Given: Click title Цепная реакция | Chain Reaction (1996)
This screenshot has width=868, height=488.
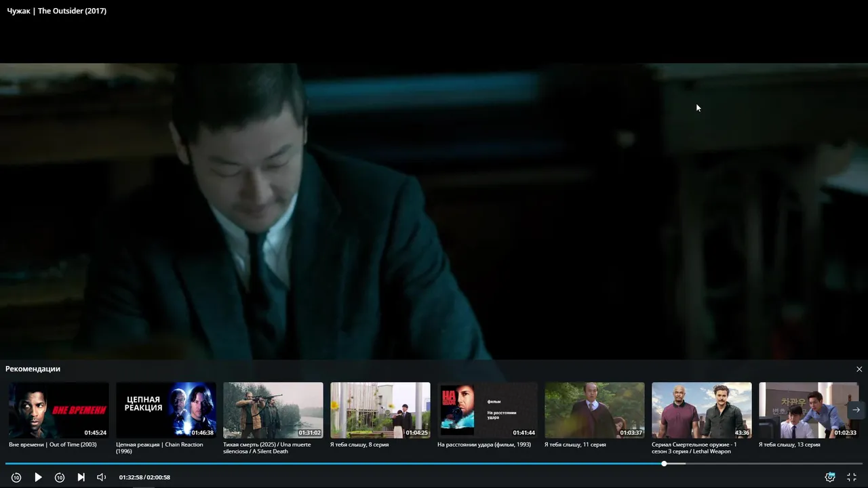Looking at the screenshot, I should pos(159,448).
